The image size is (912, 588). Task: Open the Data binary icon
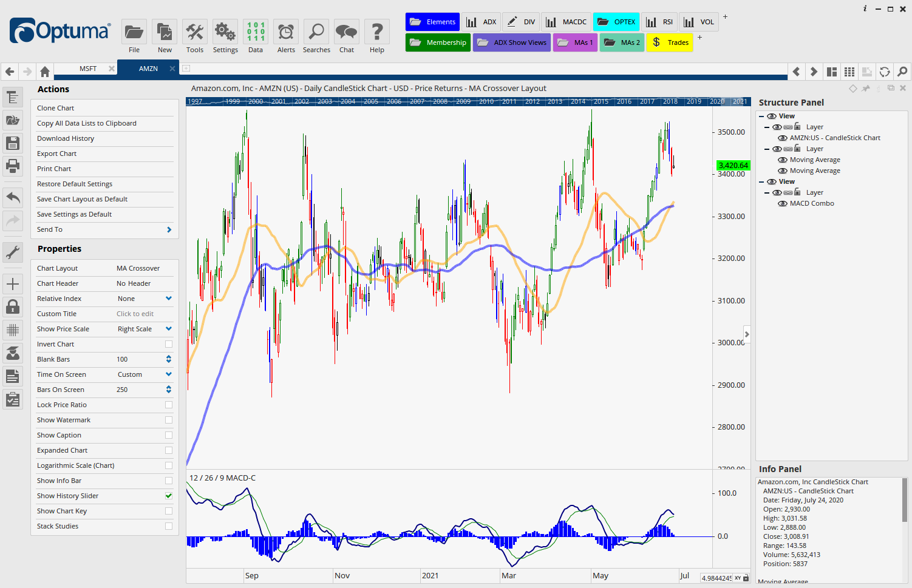click(x=256, y=32)
